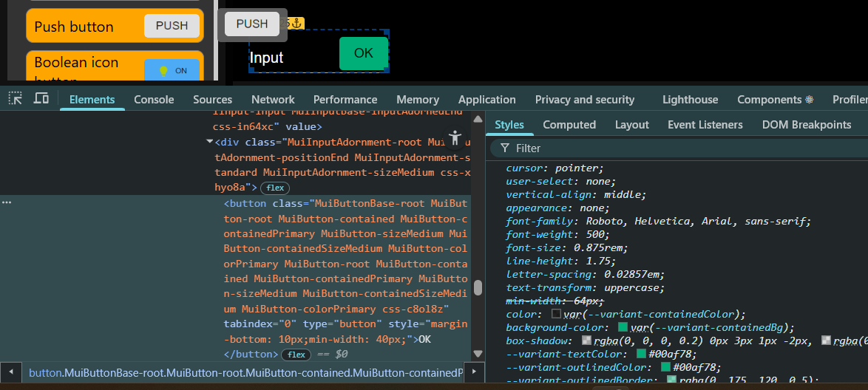
Task: Toggle the flex badge after closing button tag
Action: coord(297,355)
